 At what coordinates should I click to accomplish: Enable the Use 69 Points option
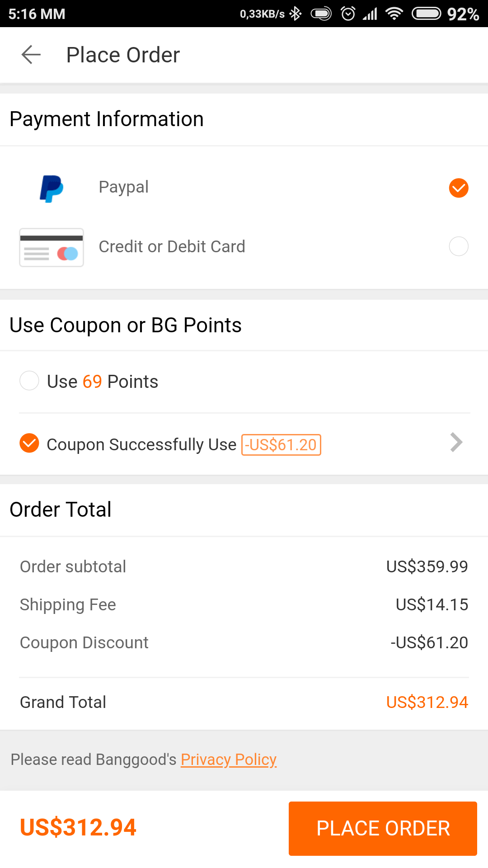(x=29, y=381)
